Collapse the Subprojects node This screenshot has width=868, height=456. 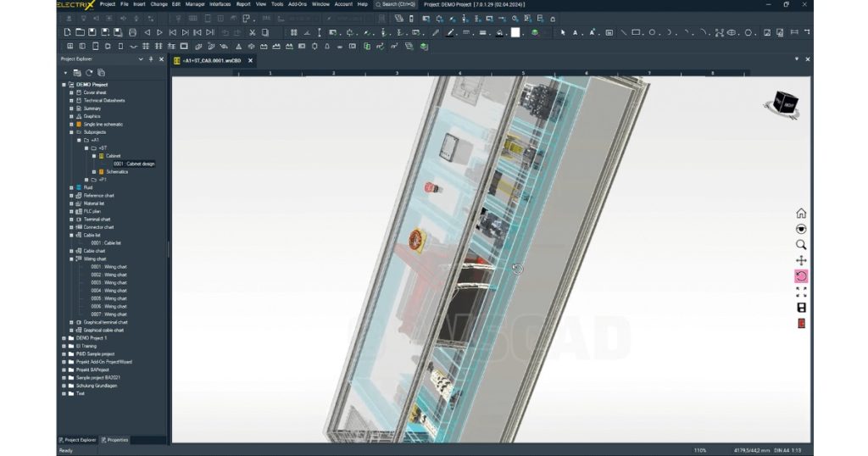pos(71,132)
